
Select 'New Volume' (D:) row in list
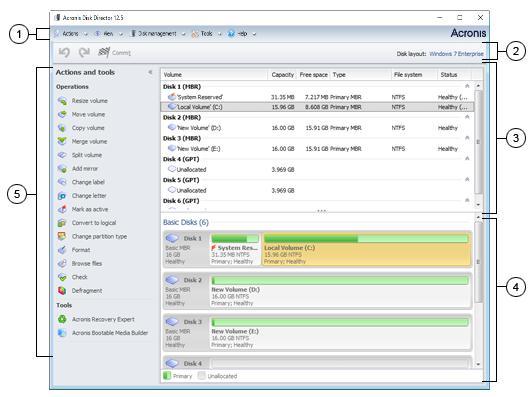tap(317, 128)
